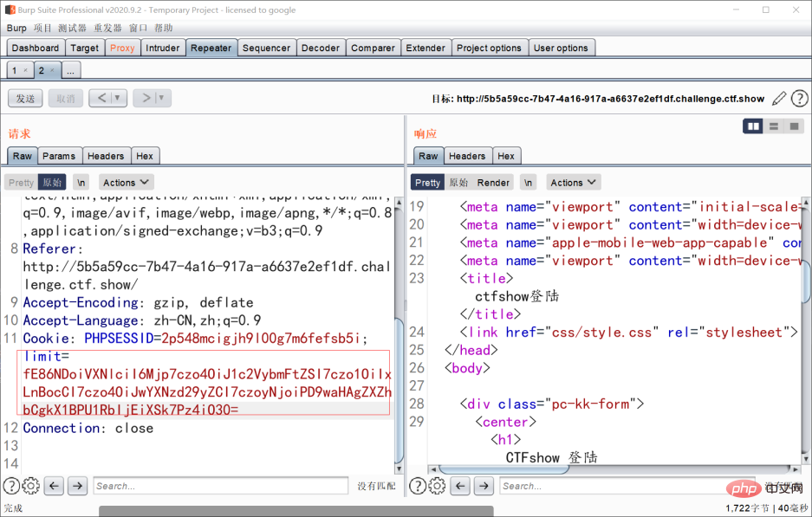Select Render view in response pane

(493, 183)
